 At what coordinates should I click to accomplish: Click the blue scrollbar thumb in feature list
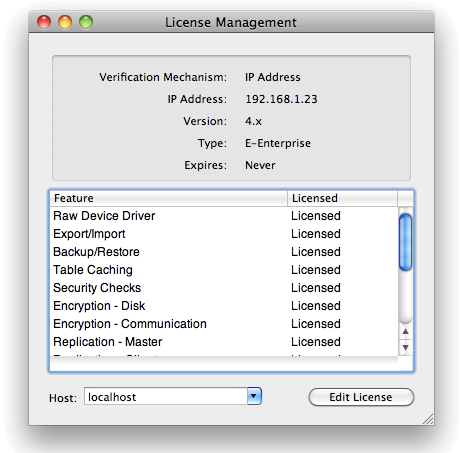[405, 242]
